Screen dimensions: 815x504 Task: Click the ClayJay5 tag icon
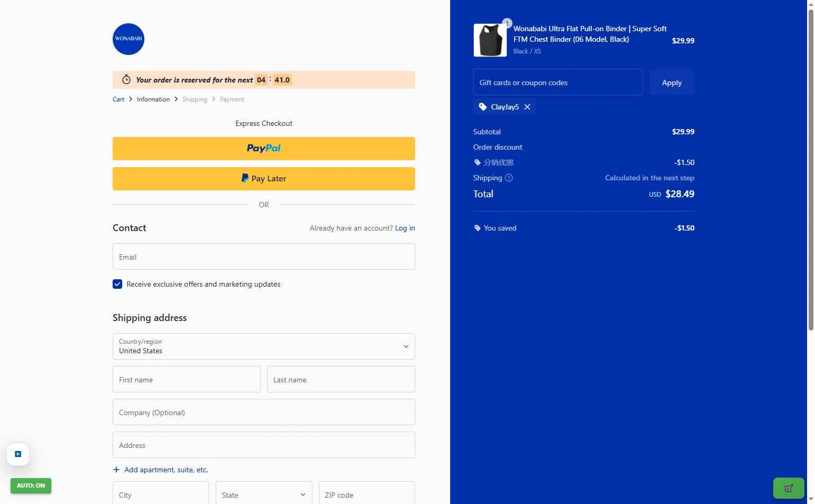point(483,107)
